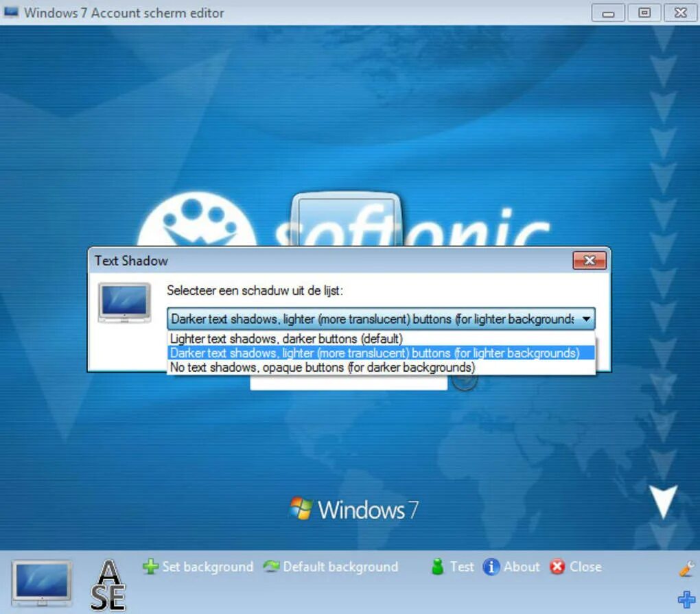
Task: Click the green arrow Default background icon
Action: pyautogui.click(x=271, y=567)
